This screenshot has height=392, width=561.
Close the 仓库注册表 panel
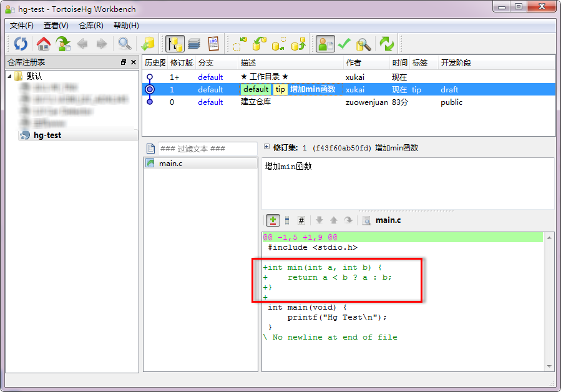[134, 62]
